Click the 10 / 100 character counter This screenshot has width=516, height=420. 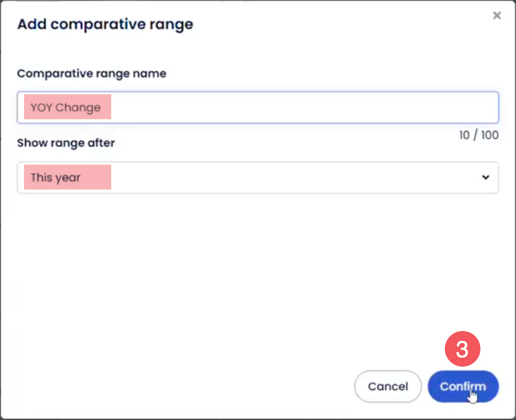(479, 135)
